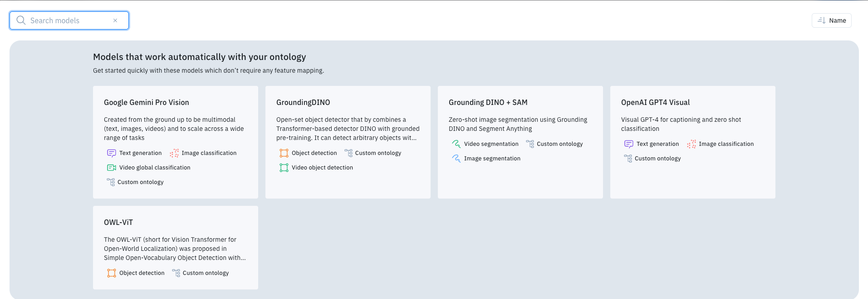Click Text generation label in GPT4 Visual card

tap(657, 144)
